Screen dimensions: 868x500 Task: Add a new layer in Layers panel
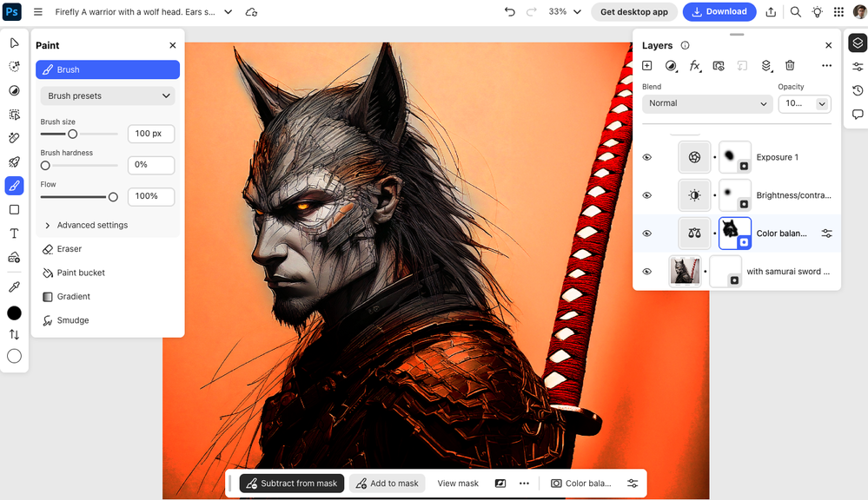646,66
